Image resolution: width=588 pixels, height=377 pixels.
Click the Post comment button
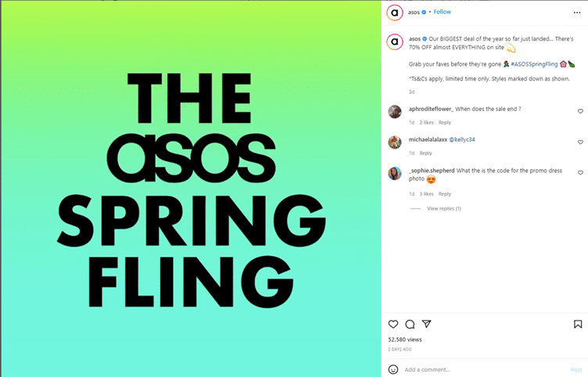pos(576,369)
